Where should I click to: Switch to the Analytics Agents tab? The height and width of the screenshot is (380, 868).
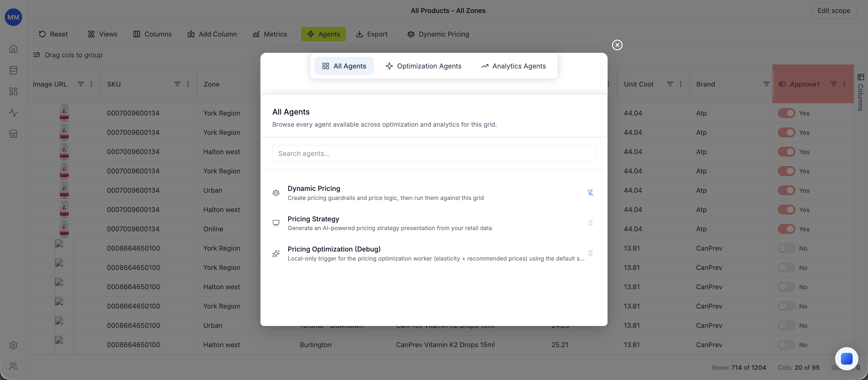tap(513, 66)
